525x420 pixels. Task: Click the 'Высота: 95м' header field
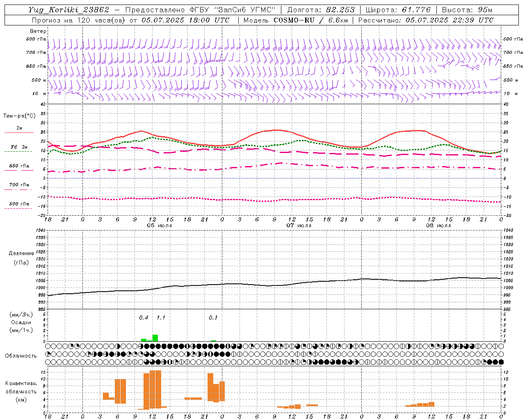click(467, 10)
